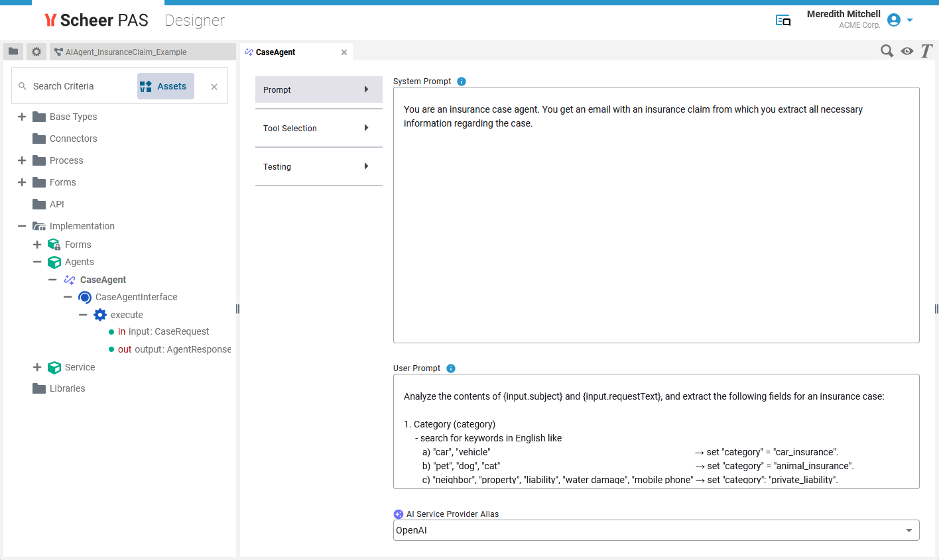Click the System Prompt info icon
The image size is (939, 560).
click(462, 82)
